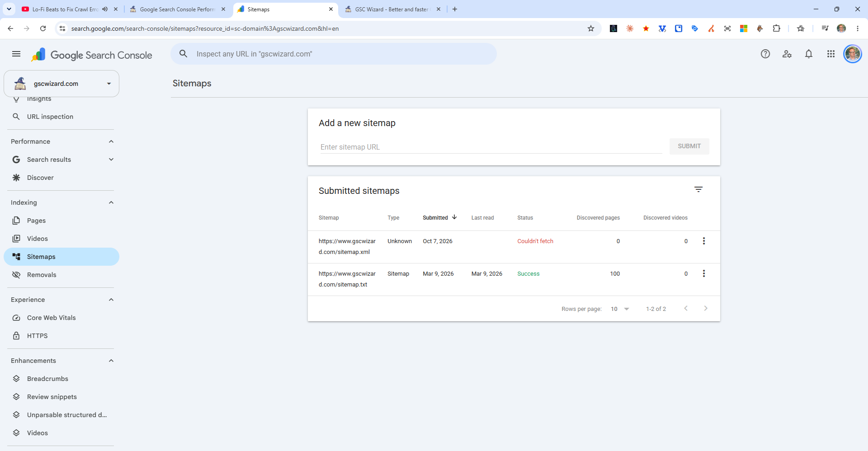This screenshot has width=868, height=451.
Task: Go back in browser history
Action: pyautogui.click(x=10, y=28)
